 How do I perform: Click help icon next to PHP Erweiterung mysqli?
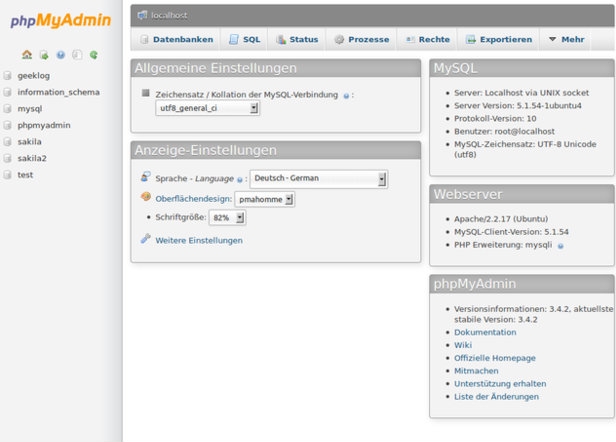(x=561, y=246)
